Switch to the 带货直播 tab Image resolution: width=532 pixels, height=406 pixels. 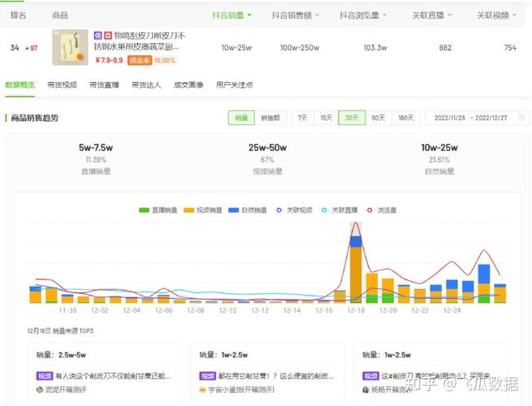tap(104, 84)
